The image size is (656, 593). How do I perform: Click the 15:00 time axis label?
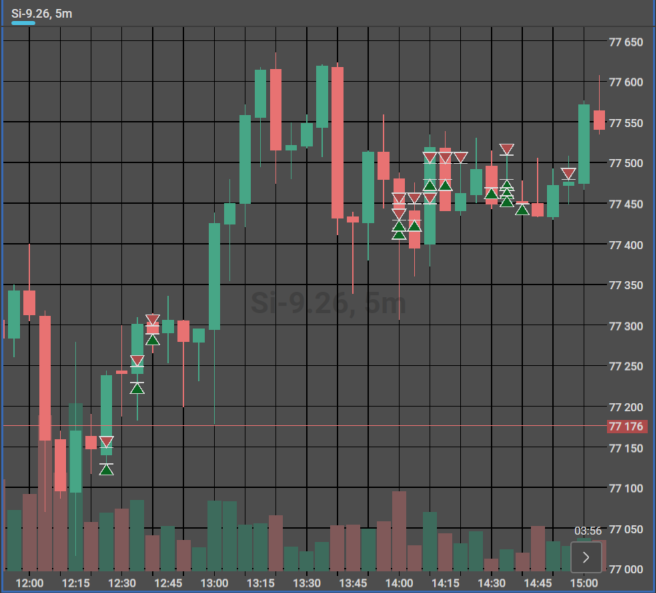pyautogui.click(x=584, y=583)
